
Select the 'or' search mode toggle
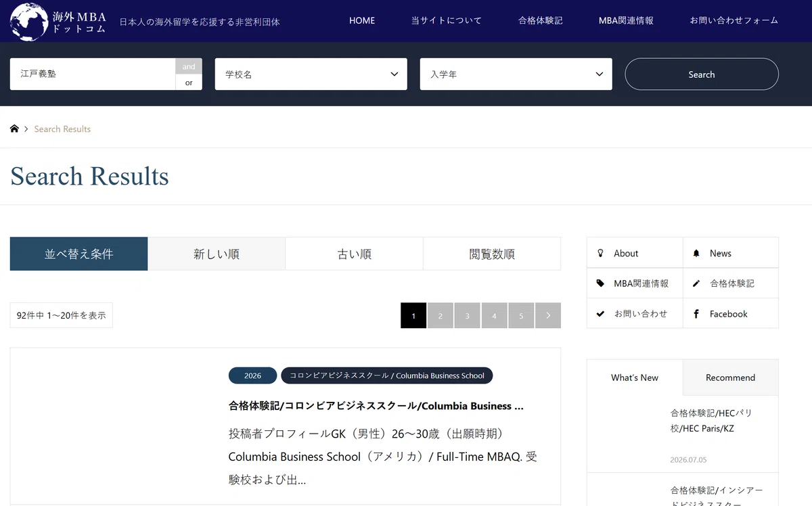click(189, 83)
